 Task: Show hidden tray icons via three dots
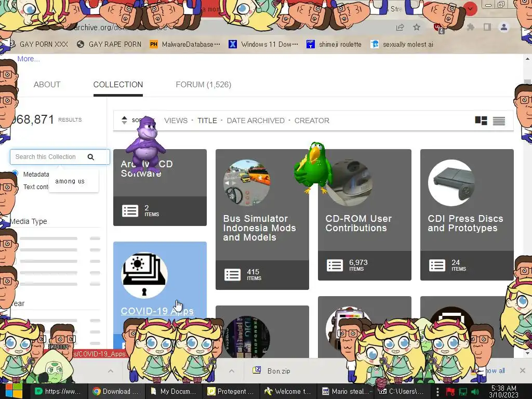(437, 392)
